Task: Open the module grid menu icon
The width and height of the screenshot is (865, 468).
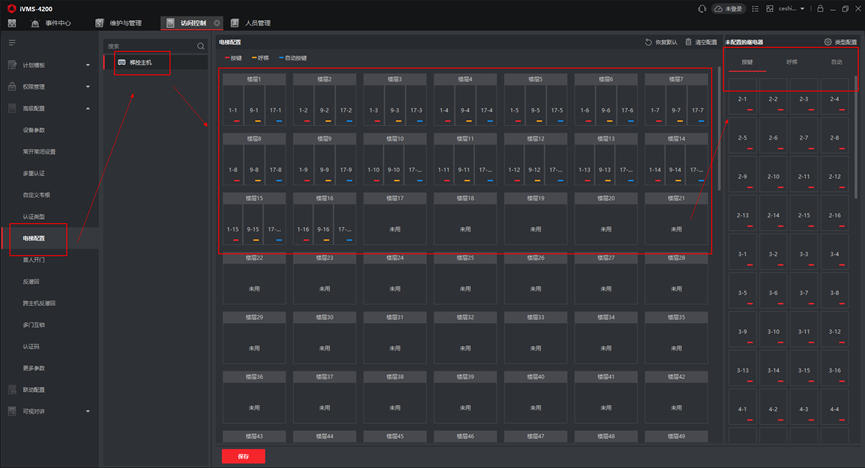Action: [x=12, y=23]
